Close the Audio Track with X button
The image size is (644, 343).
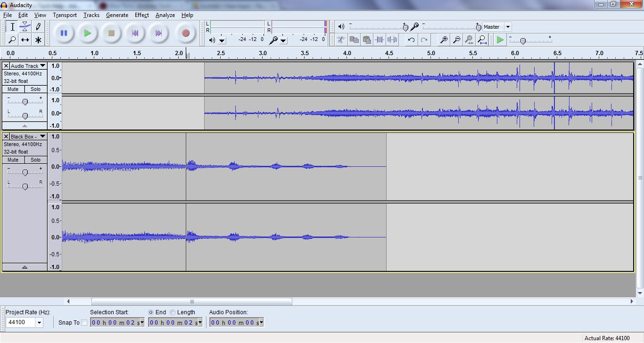point(6,66)
